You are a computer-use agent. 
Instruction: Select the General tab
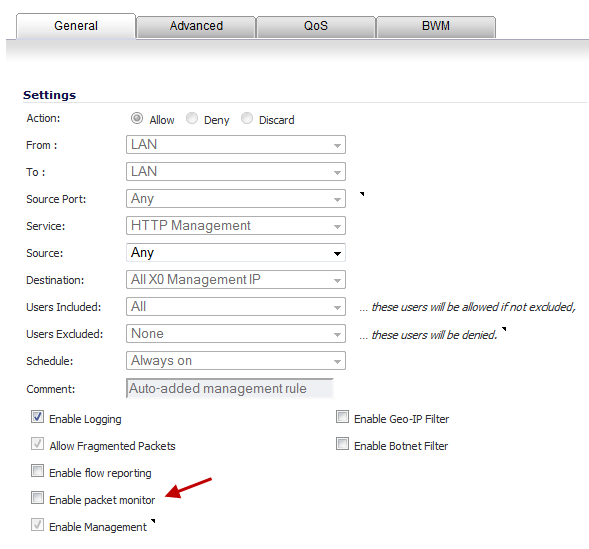point(76,26)
